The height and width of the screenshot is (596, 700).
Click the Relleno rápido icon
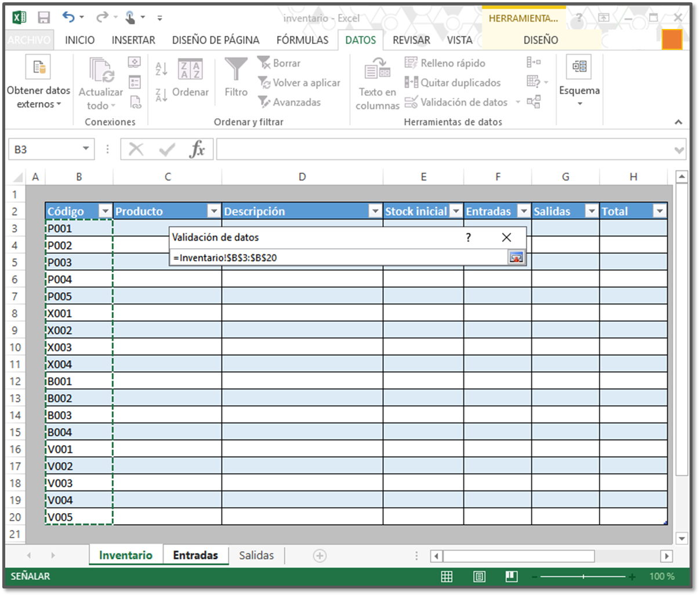pyautogui.click(x=411, y=63)
